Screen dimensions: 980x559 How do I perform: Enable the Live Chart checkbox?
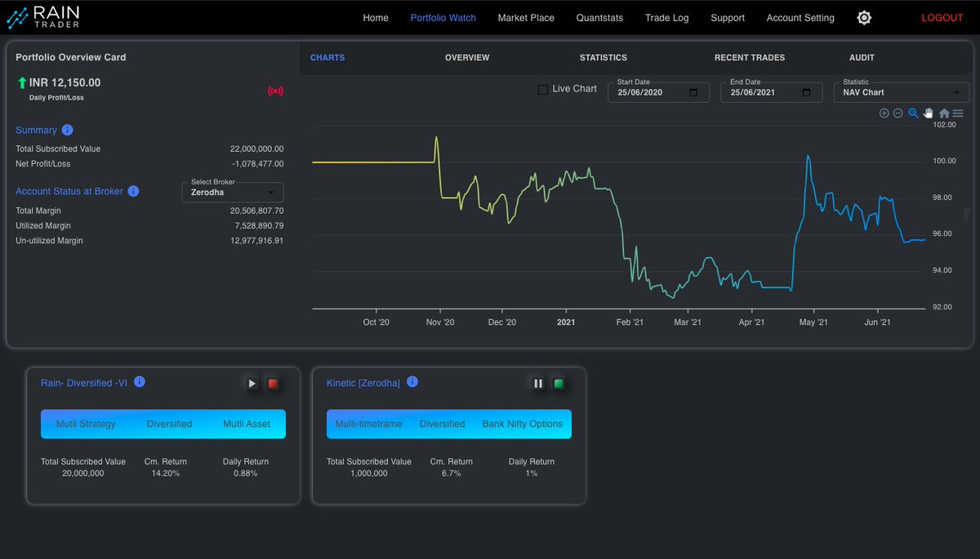[x=543, y=89]
